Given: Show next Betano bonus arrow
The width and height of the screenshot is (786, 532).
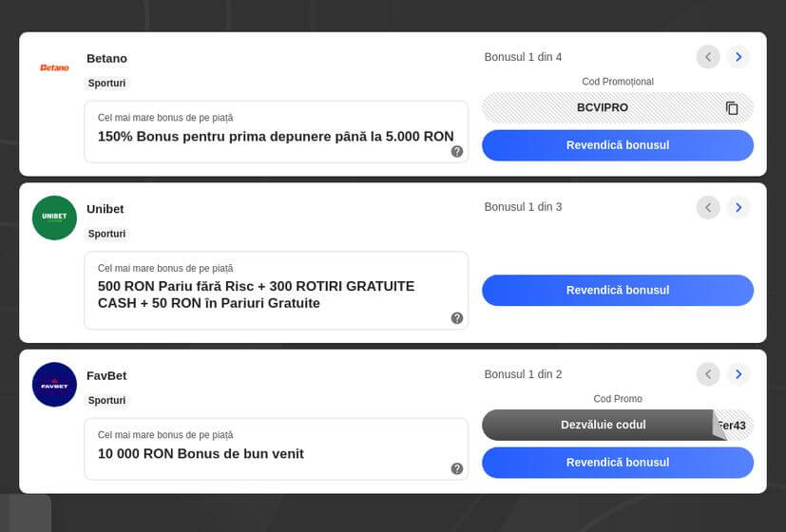Looking at the screenshot, I should 738,57.
